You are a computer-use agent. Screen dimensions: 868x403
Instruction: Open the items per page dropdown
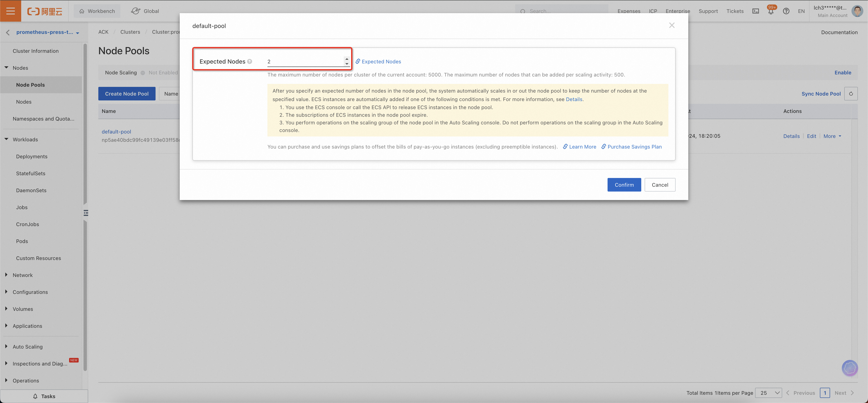pos(769,393)
